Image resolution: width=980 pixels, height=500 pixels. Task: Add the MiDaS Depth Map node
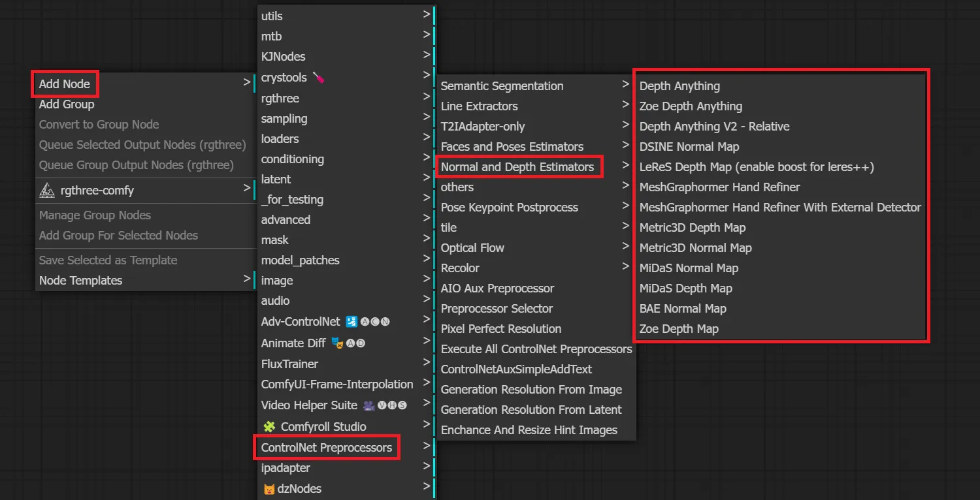781,288
